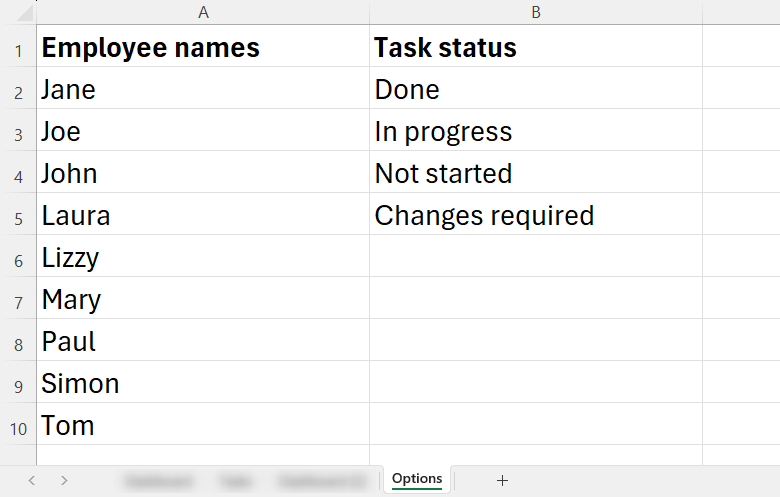Select row 1 header
The width and height of the screenshot is (780, 497).
pyautogui.click(x=18, y=50)
